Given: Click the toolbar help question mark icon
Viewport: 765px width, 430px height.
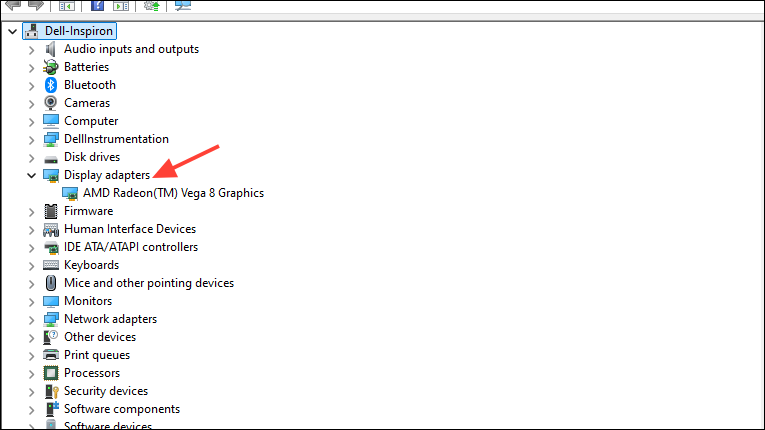Looking at the screenshot, I should [98, 5].
